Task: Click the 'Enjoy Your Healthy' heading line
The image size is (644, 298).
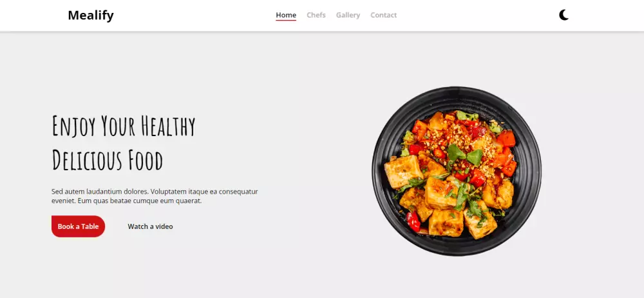Action: coord(123,126)
